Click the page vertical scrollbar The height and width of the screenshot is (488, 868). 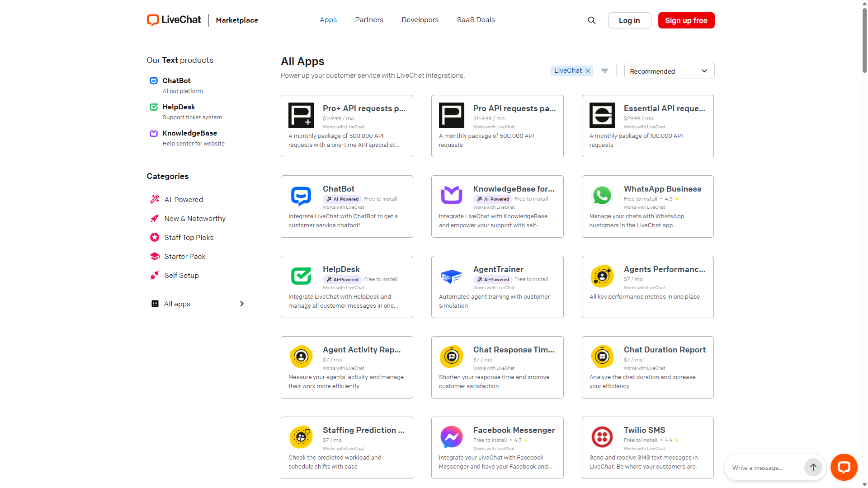[864, 41]
